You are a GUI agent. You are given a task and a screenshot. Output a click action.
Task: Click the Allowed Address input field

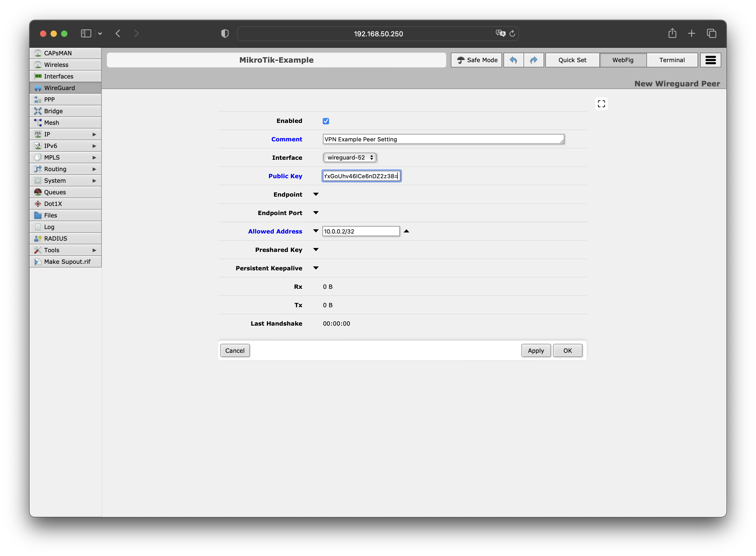pos(361,231)
